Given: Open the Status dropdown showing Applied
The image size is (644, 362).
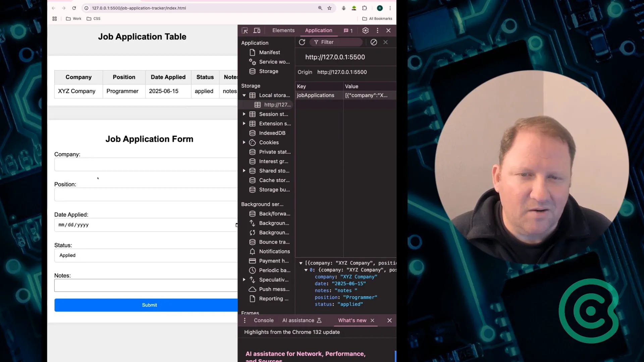Looking at the screenshot, I should pos(146,255).
